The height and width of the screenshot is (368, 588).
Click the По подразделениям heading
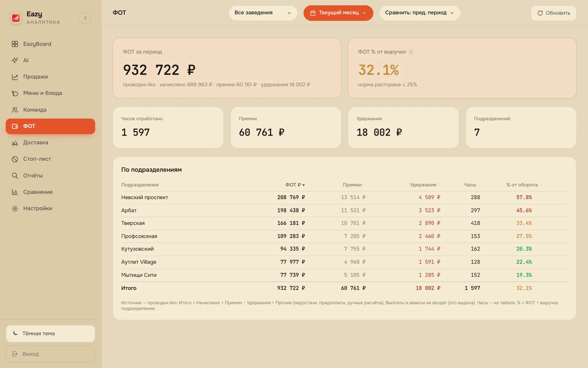(x=152, y=170)
